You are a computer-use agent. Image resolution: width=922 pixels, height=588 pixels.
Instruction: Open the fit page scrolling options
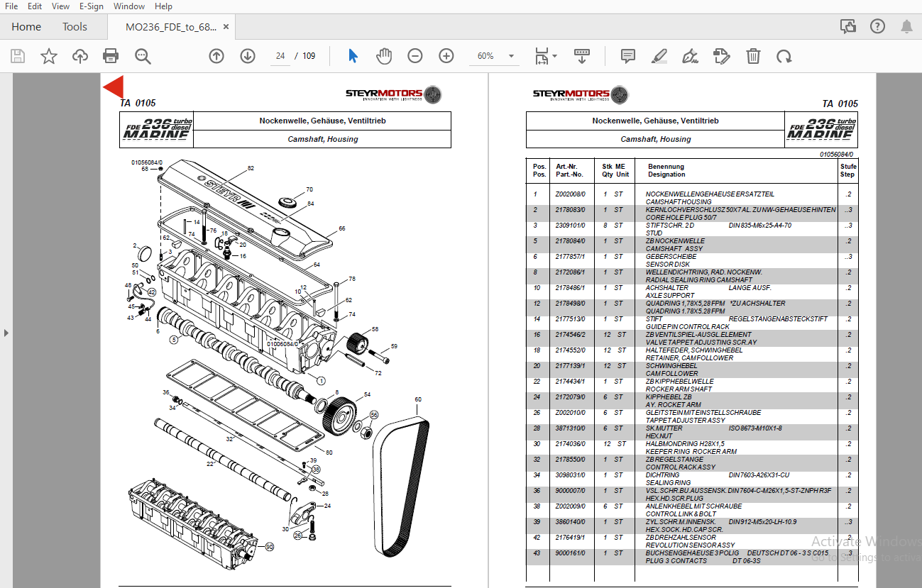click(x=545, y=56)
